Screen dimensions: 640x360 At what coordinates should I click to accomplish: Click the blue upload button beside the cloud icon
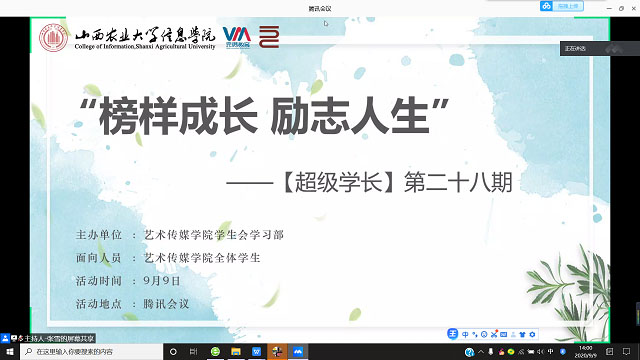[x=568, y=6]
